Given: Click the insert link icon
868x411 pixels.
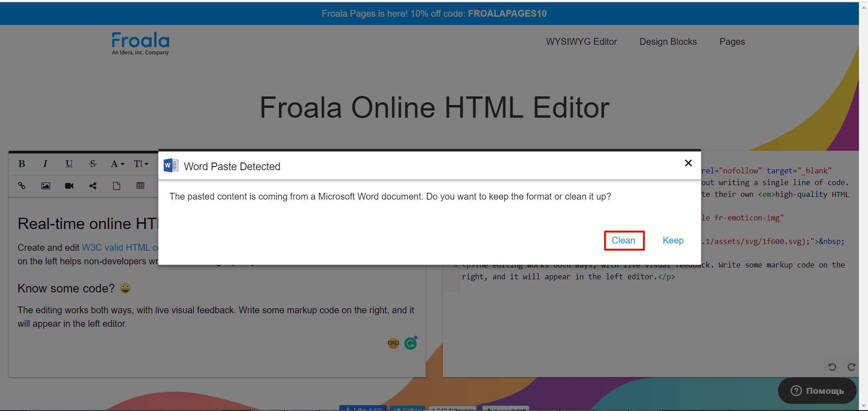Looking at the screenshot, I should coord(22,186).
